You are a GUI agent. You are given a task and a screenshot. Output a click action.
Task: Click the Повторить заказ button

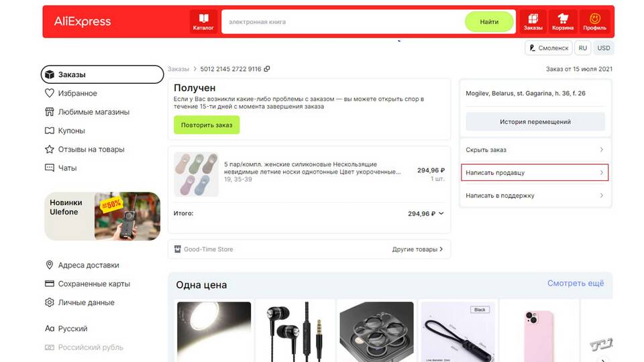(x=207, y=125)
